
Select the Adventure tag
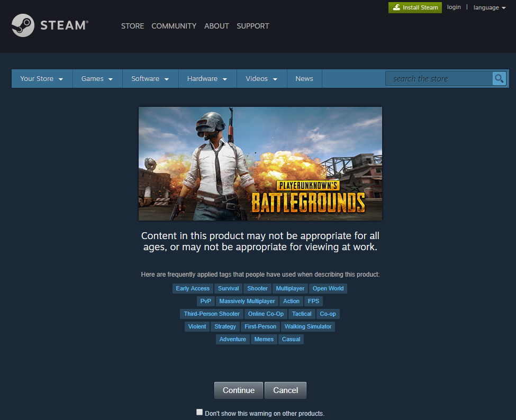[233, 340]
